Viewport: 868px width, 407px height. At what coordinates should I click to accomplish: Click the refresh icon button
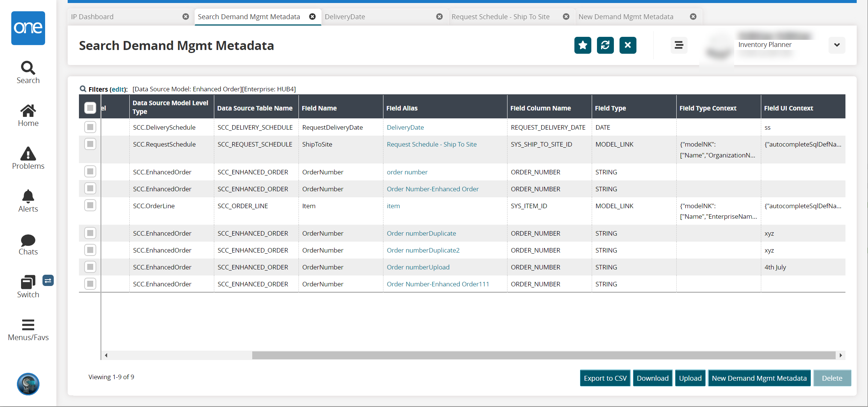tap(605, 45)
